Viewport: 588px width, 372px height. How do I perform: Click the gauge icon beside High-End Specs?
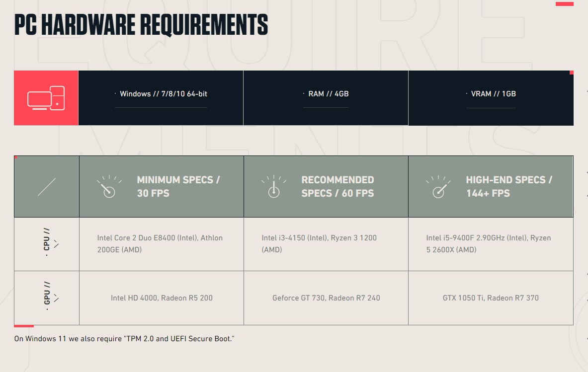coord(438,186)
